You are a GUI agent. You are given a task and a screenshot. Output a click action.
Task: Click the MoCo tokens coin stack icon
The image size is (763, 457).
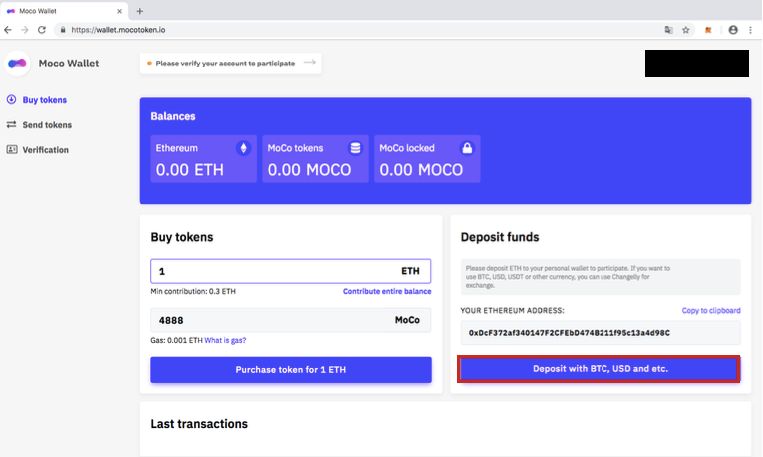pos(356,148)
